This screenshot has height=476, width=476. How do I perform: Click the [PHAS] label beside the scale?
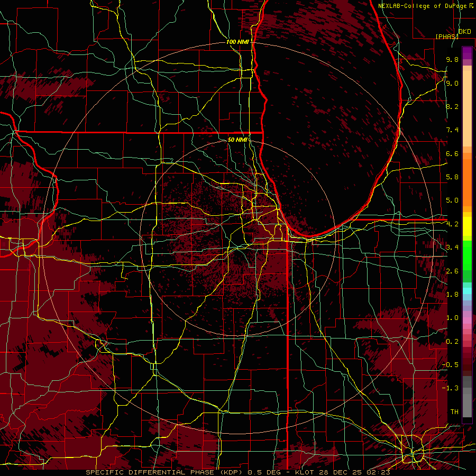pos(447,36)
